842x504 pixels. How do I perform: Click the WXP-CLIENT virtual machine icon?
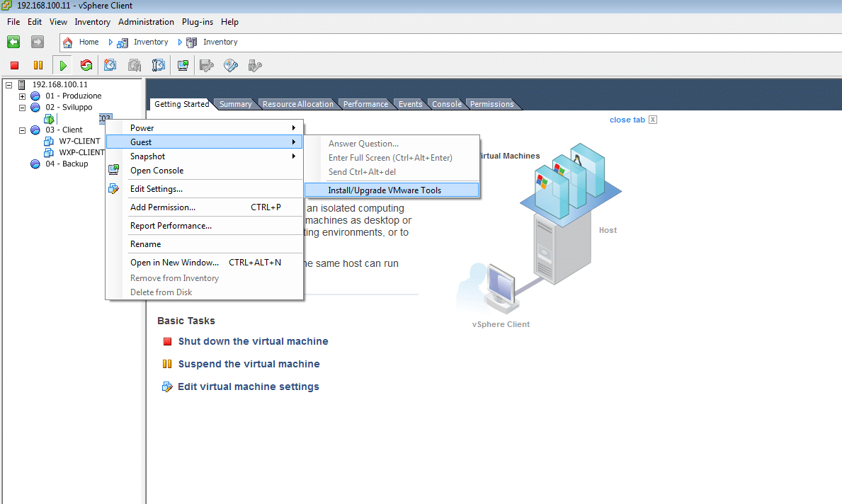pyautogui.click(x=49, y=152)
